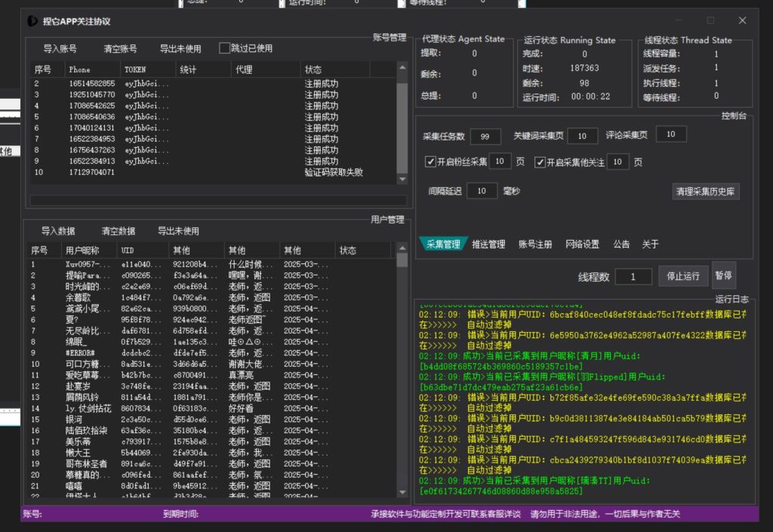Click the app logo in title bar
The width and height of the screenshot is (773, 532).
click(x=32, y=21)
